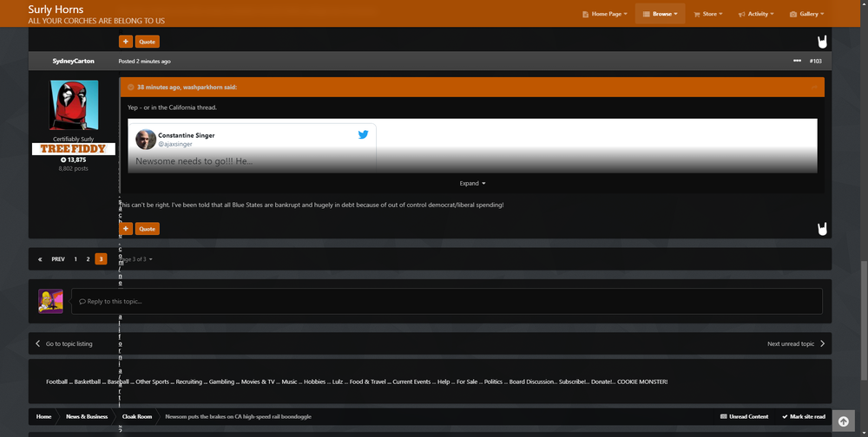868x437 pixels.
Task: Click the Cloak Room breadcrumb
Action: click(137, 416)
